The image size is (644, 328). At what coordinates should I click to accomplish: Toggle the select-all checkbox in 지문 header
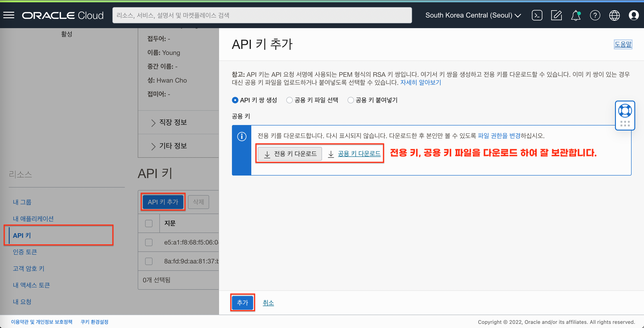(x=149, y=223)
